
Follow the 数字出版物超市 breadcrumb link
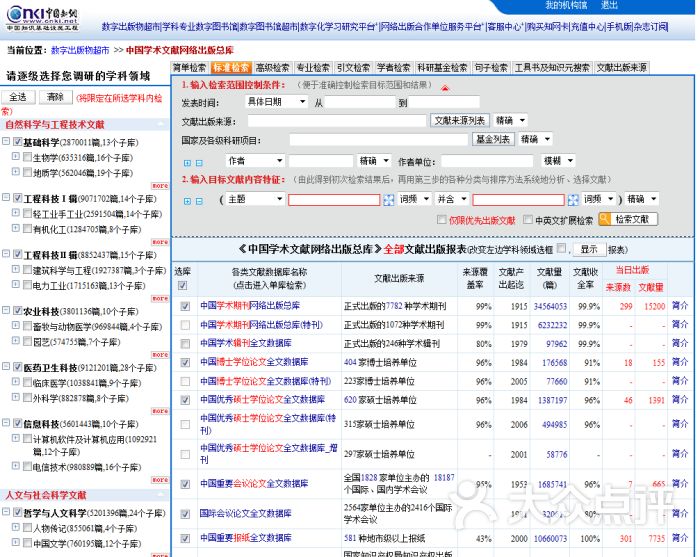tap(80, 50)
